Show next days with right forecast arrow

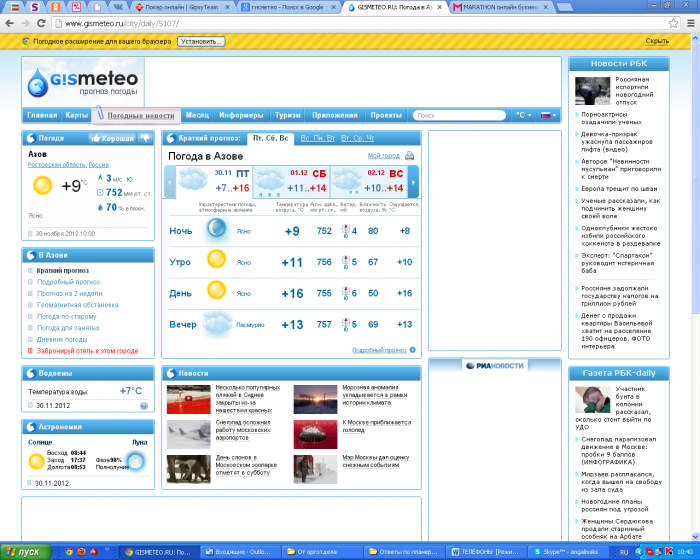413,182
